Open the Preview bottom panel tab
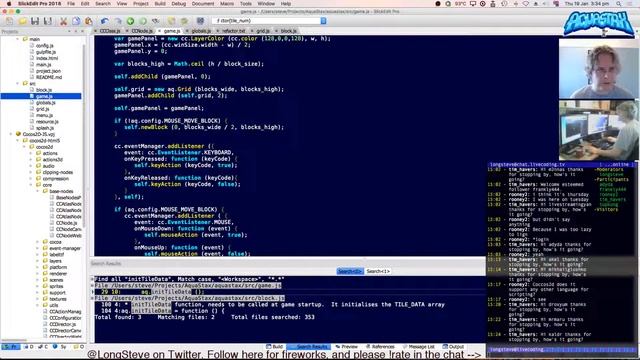 [347, 347]
